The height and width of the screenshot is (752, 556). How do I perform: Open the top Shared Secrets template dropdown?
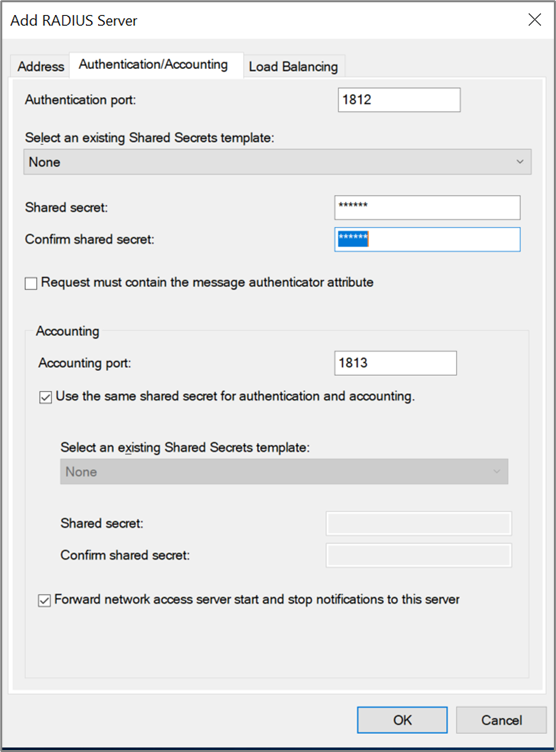(x=277, y=162)
